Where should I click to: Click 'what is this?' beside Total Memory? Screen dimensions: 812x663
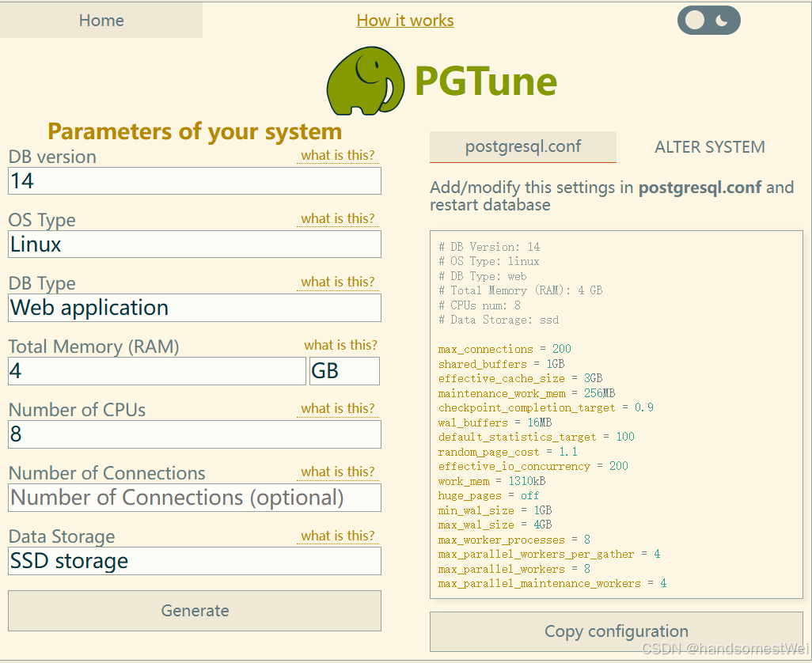tap(341, 345)
